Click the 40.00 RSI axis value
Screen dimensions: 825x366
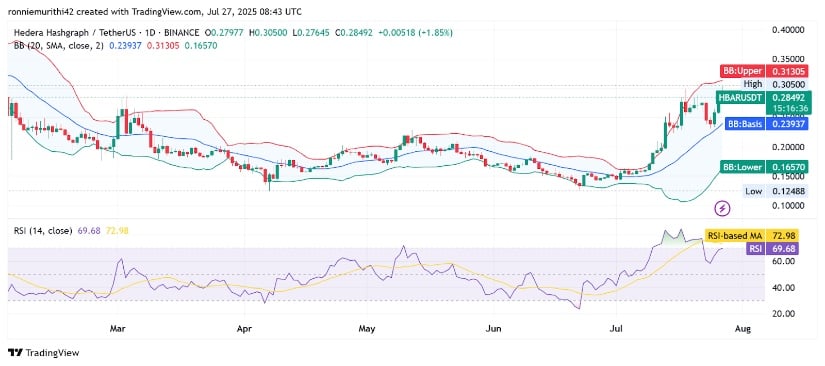(783, 288)
